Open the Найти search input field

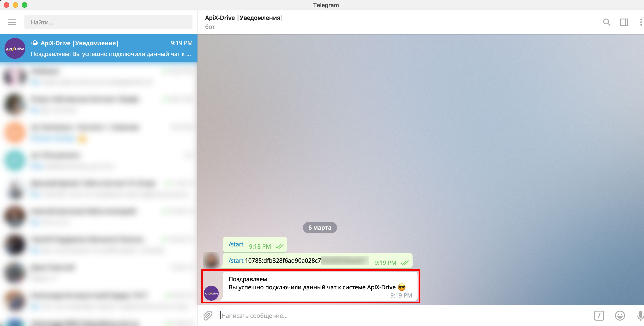pyautogui.click(x=110, y=22)
